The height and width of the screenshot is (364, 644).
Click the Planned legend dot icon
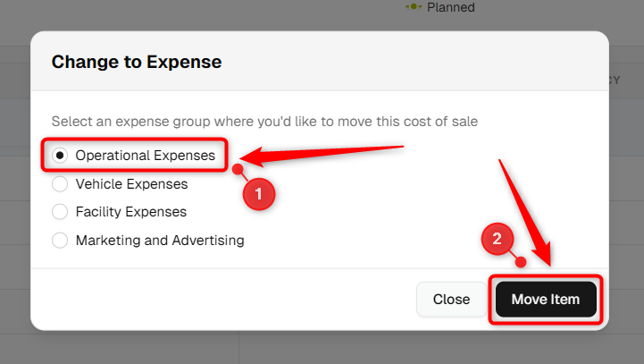coord(414,6)
